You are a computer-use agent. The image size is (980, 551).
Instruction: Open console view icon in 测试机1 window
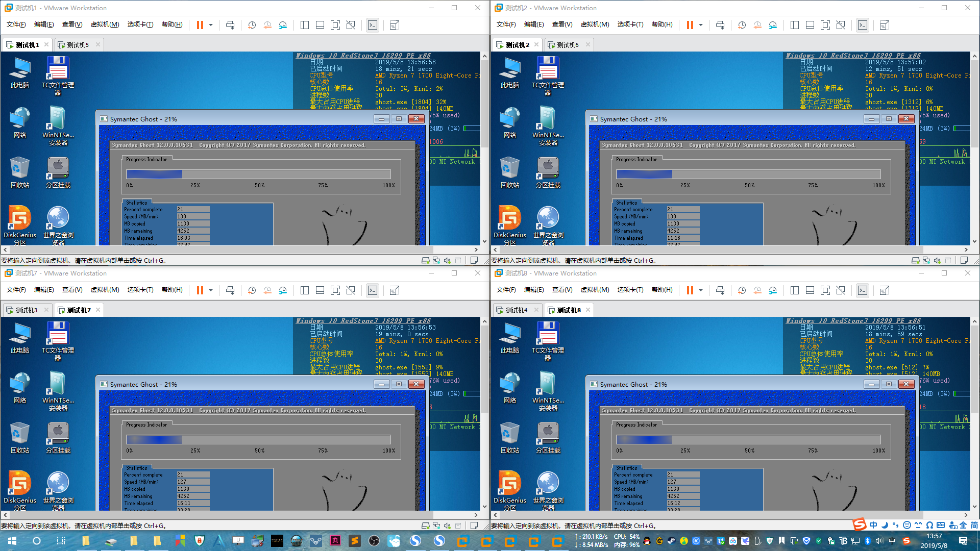373,25
